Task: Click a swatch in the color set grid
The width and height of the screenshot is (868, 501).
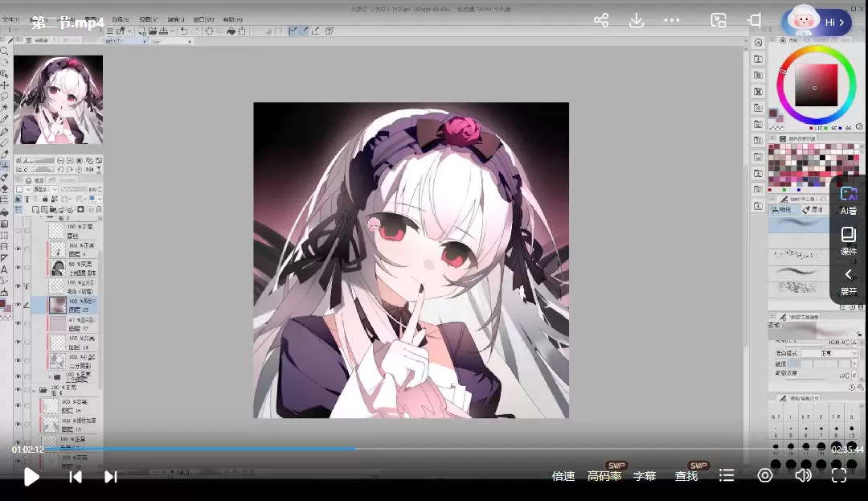Action: pyautogui.click(x=813, y=164)
